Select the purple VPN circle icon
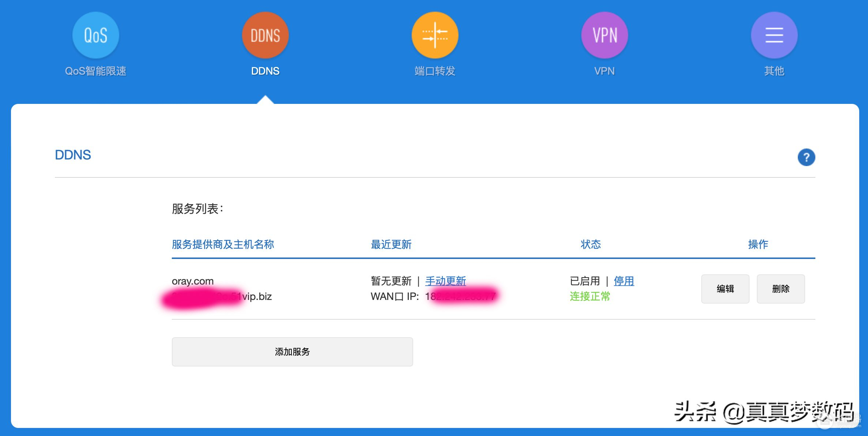The height and width of the screenshot is (436, 868). (x=604, y=35)
